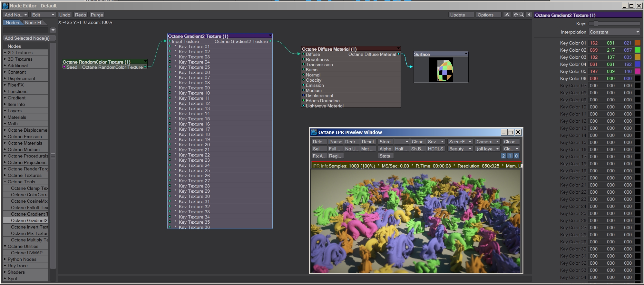The image size is (644, 285).
Task: Collapse the Octane Gradient2 Texture node
Action: pos(270,35)
